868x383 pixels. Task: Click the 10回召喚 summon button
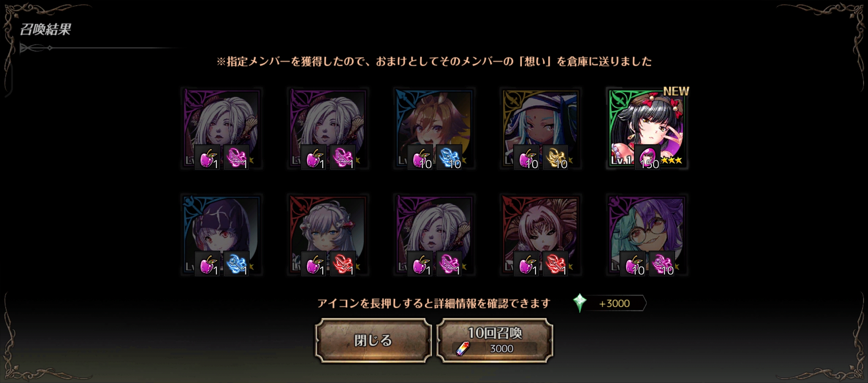tap(495, 340)
